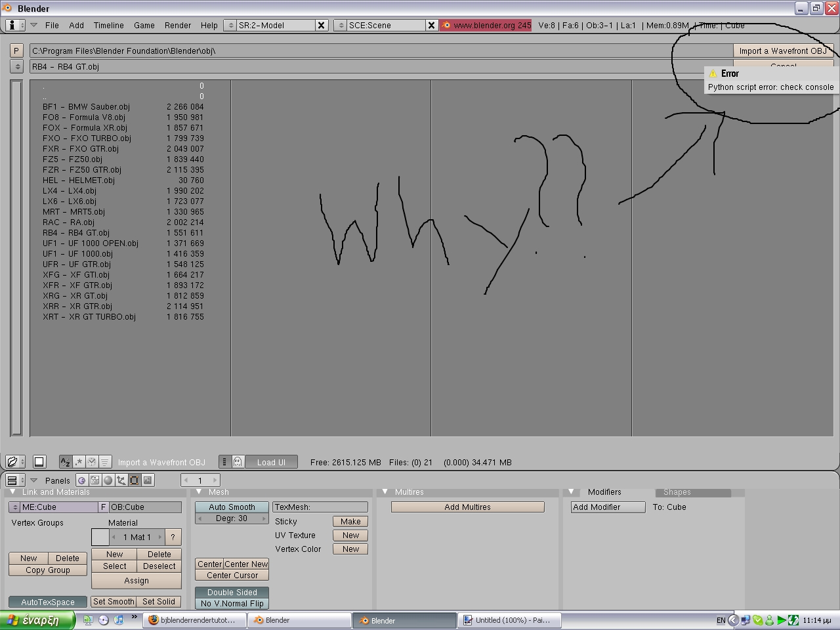Click the material color swatch
Viewport: 840px width, 630px height.
point(100,537)
